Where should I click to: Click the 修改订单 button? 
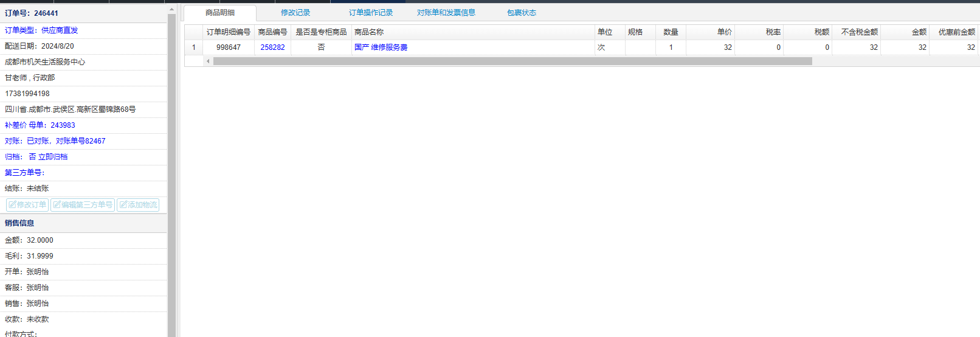(x=27, y=205)
